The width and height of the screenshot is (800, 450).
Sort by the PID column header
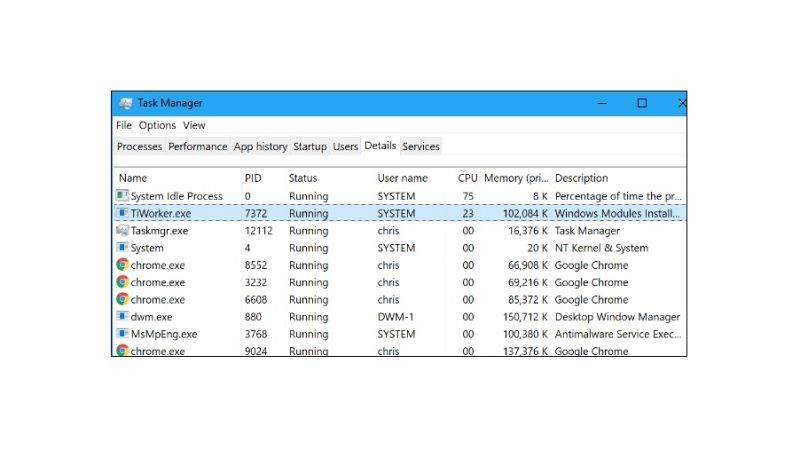(x=253, y=178)
